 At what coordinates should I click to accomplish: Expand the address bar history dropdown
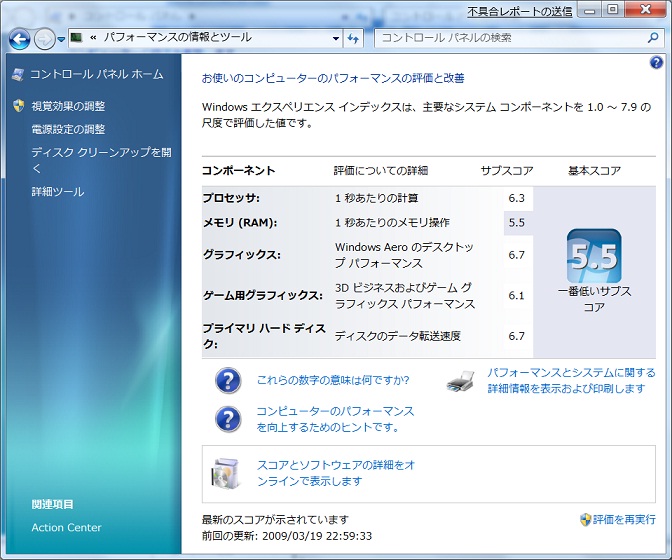point(336,38)
